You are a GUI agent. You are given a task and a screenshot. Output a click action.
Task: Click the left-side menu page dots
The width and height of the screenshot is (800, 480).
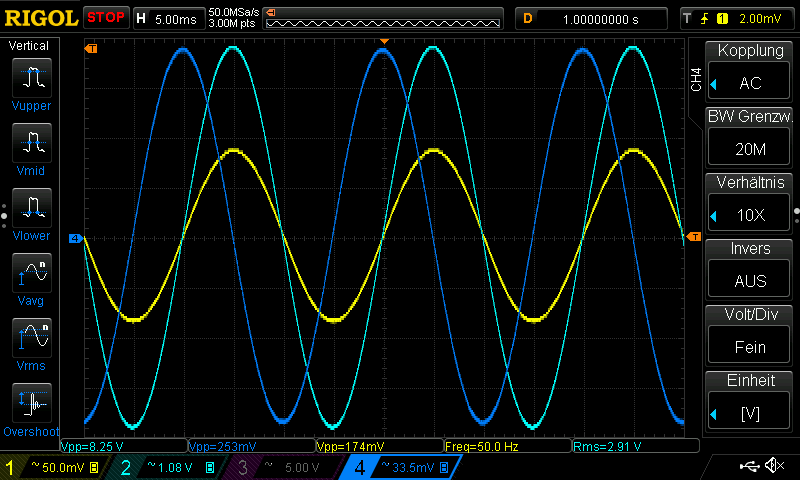[x=4, y=216]
